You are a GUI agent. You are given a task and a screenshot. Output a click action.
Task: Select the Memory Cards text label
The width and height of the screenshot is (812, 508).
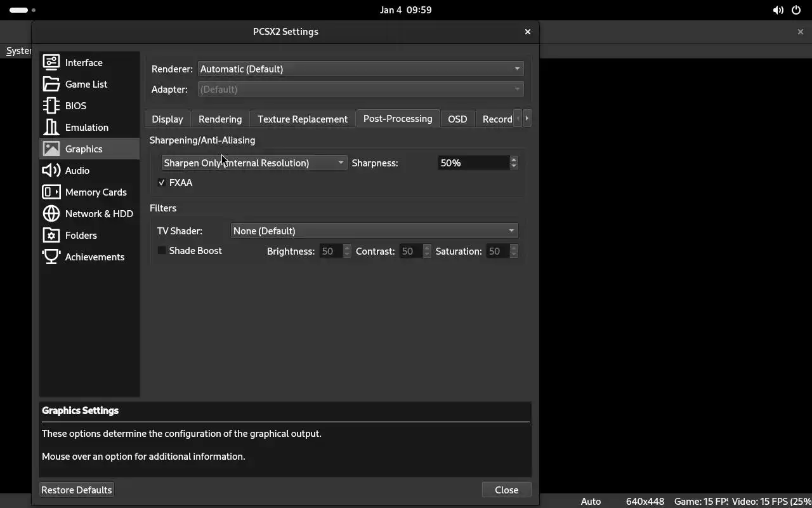(96, 192)
